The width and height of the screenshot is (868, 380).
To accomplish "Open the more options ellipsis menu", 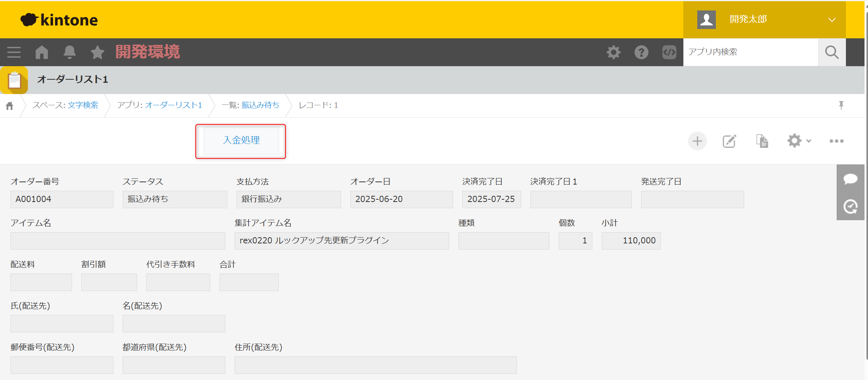I will pyautogui.click(x=836, y=141).
